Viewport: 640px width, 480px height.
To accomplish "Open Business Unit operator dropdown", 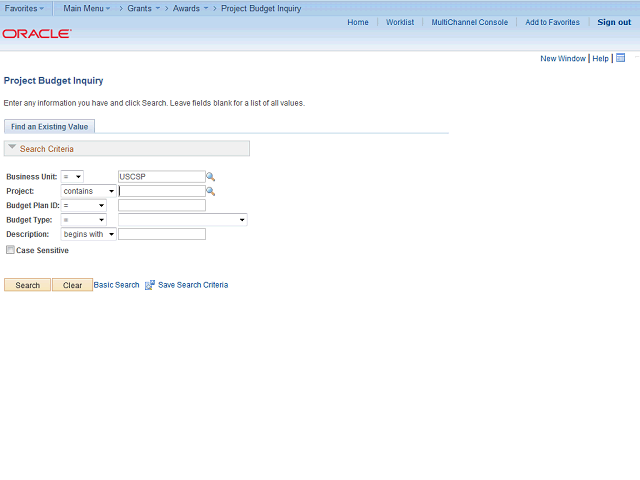I will tap(72, 177).
